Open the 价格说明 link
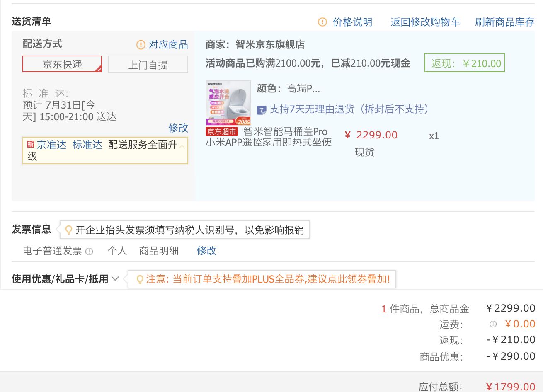 (x=352, y=22)
